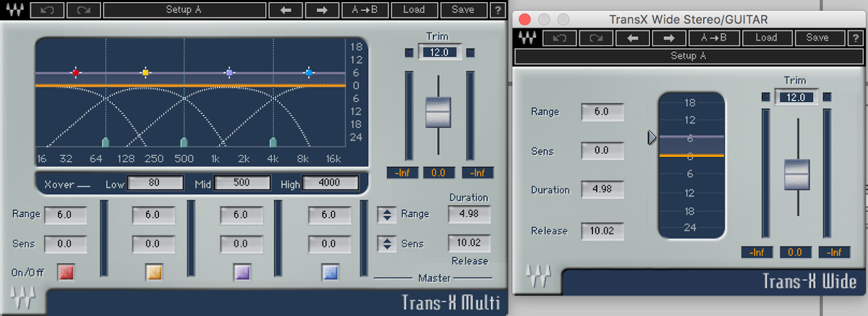Select the blue band marker on graph
The image size is (868, 316).
click(309, 72)
